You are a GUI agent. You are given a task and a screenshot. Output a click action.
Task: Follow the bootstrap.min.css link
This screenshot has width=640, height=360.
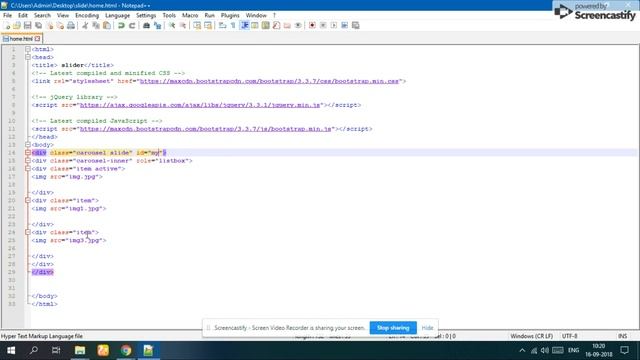[269, 81]
